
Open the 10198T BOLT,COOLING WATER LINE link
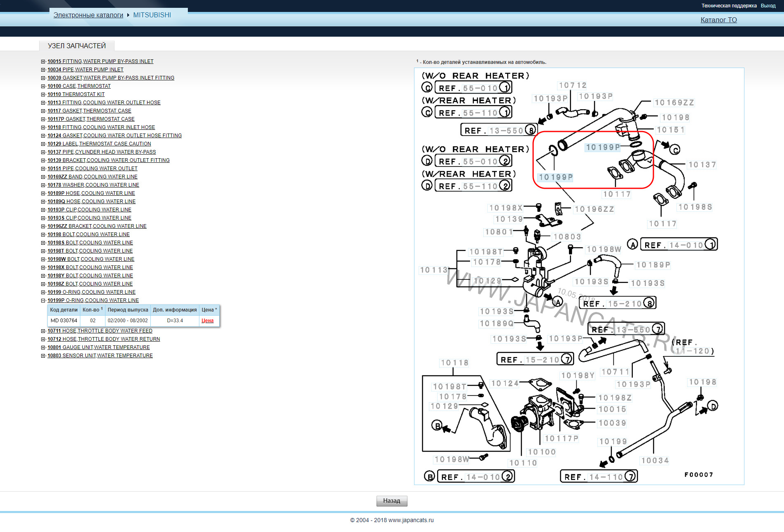[x=90, y=251]
